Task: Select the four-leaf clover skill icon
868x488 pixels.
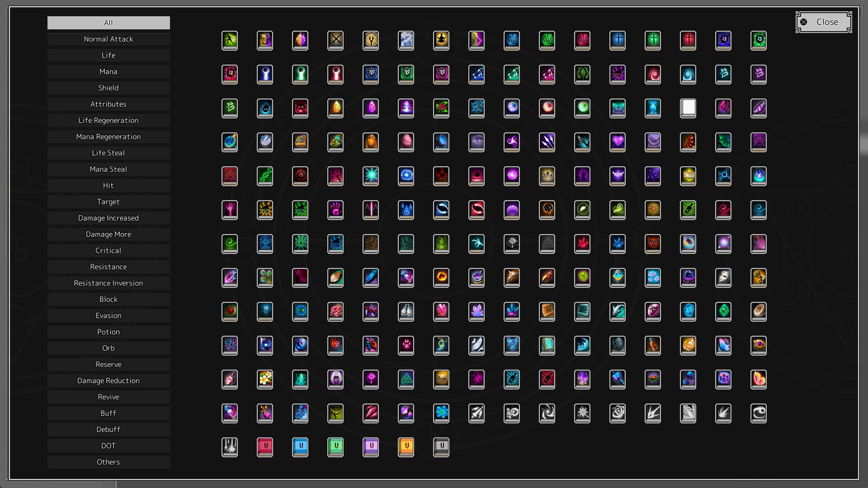Action: [582, 277]
